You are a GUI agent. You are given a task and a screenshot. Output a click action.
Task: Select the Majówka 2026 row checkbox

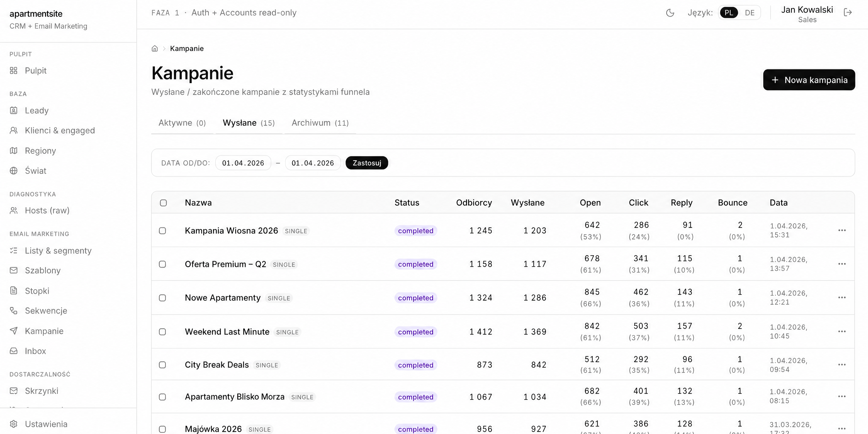point(162,429)
